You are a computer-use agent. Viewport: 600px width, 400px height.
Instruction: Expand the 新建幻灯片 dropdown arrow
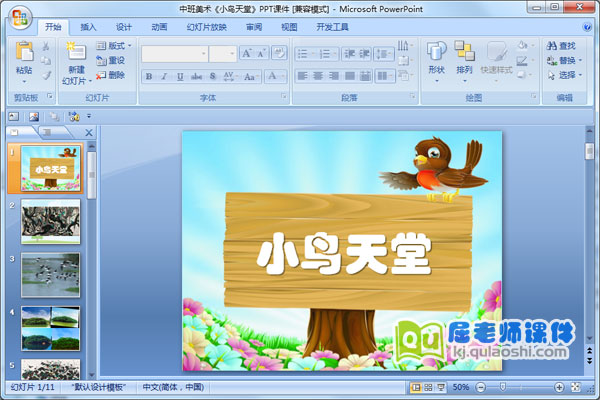(90, 82)
